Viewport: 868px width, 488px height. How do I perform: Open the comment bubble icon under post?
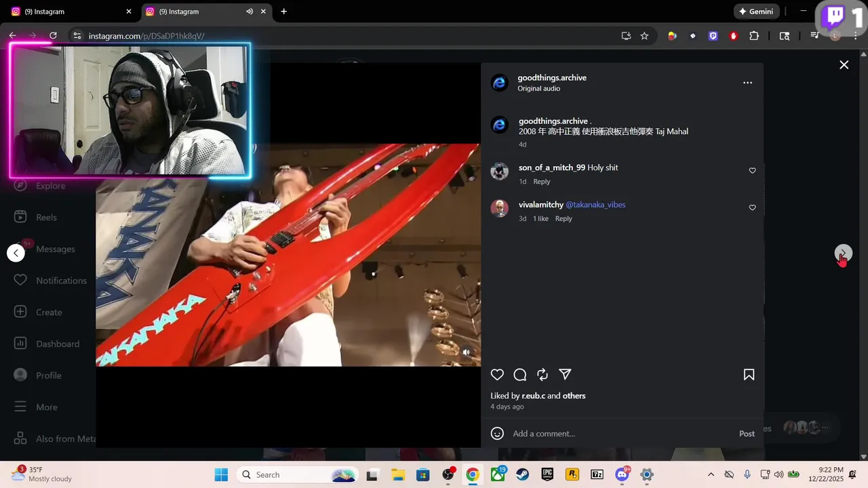point(520,375)
